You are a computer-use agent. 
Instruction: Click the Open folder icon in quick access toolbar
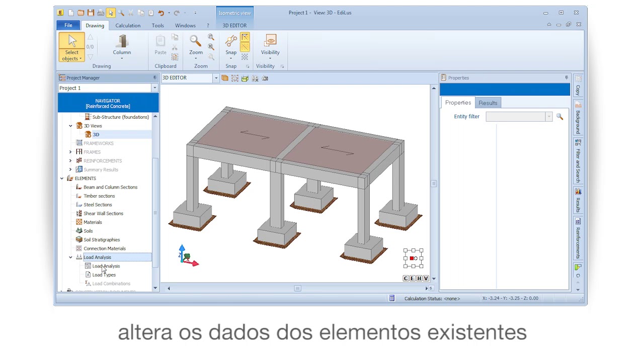click(80, 13)
